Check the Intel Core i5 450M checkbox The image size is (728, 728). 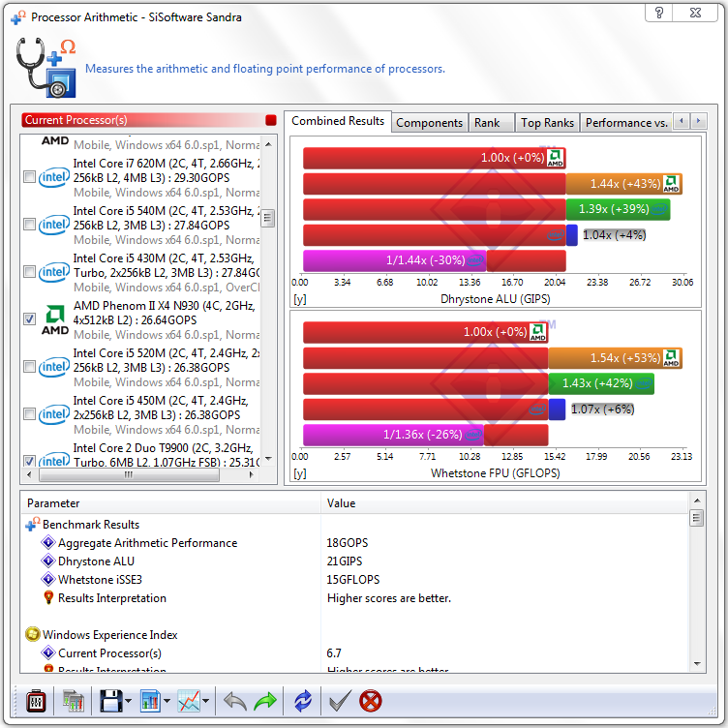[29, 414]
